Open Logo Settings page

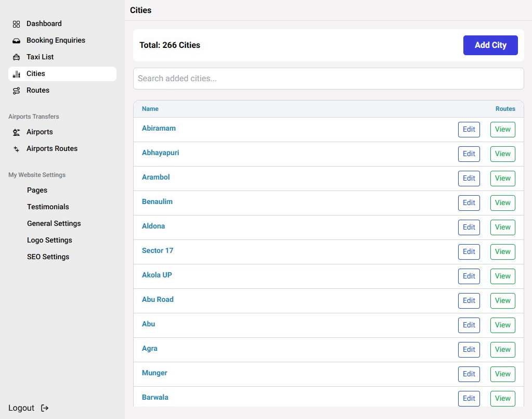[x=49, y=240]
